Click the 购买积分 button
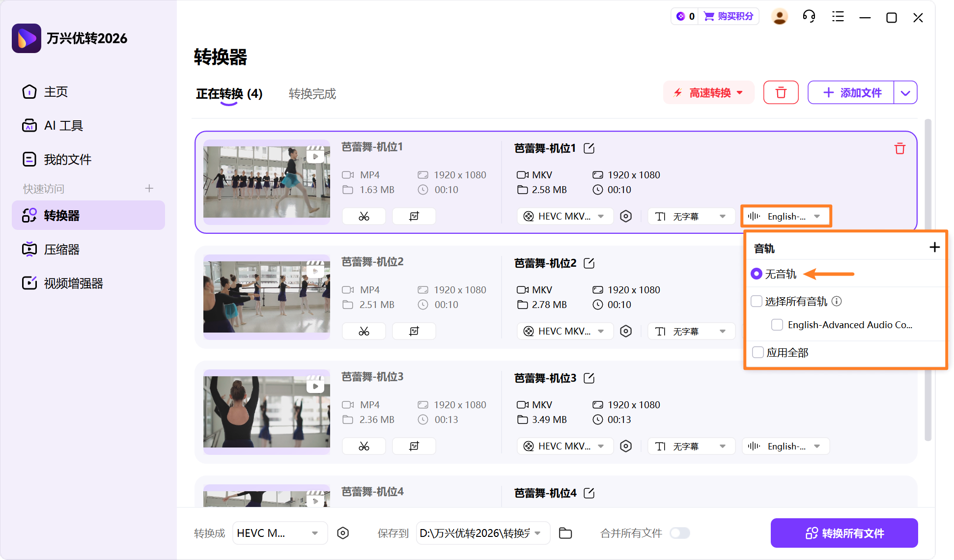Screen dimensions: 954x560 coord(729,16)
